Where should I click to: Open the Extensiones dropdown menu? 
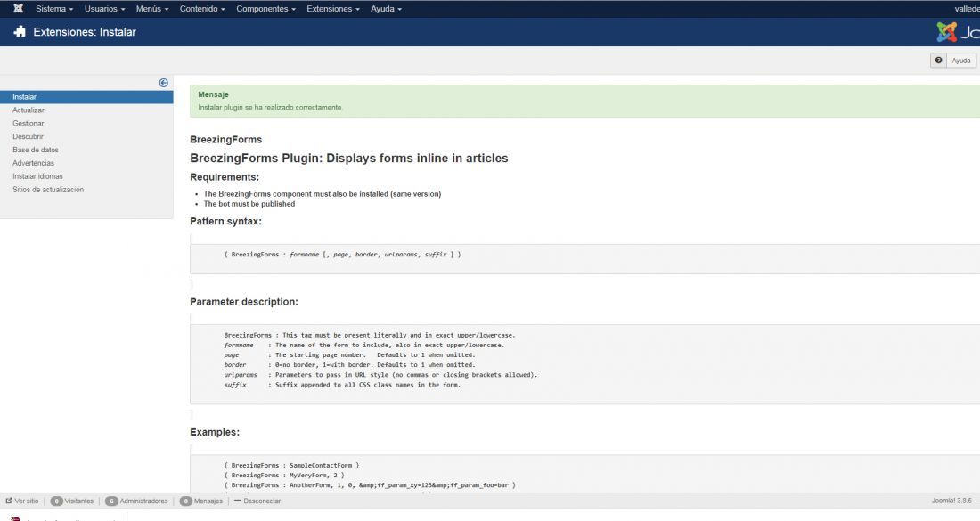click(332, 9)
